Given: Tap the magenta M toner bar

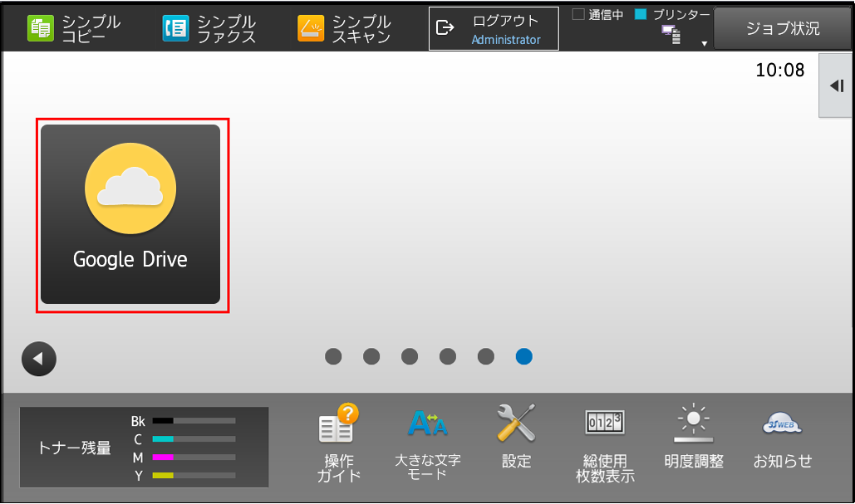Looking at the screenshot, I should tap(194, 458).
